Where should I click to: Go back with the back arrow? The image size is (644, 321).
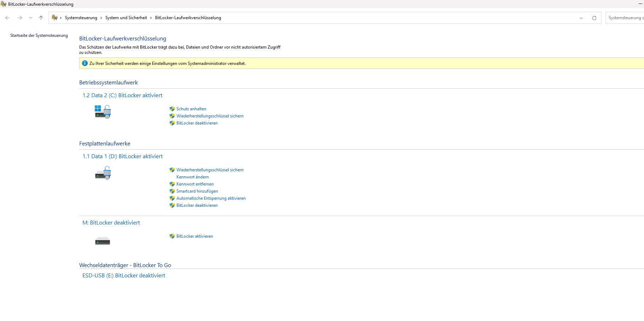(x=7, y=18)
